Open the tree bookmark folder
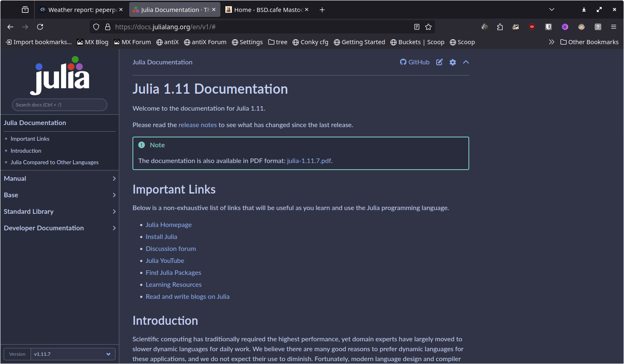The image size is (624, 364). pyautogui.click(x=278, y=42)
